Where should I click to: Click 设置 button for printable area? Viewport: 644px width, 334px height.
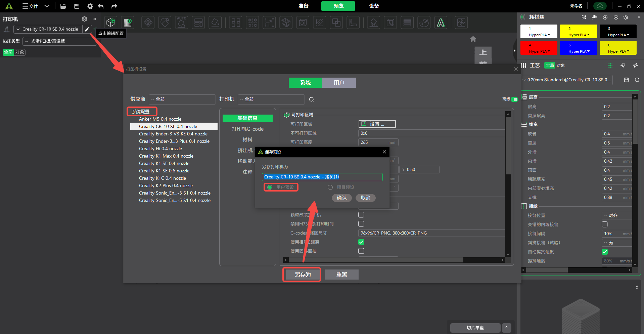coord(377,124)
